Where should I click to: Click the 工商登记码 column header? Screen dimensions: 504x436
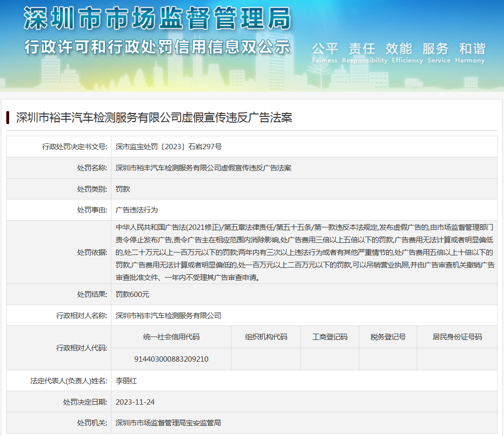[330, 337]
